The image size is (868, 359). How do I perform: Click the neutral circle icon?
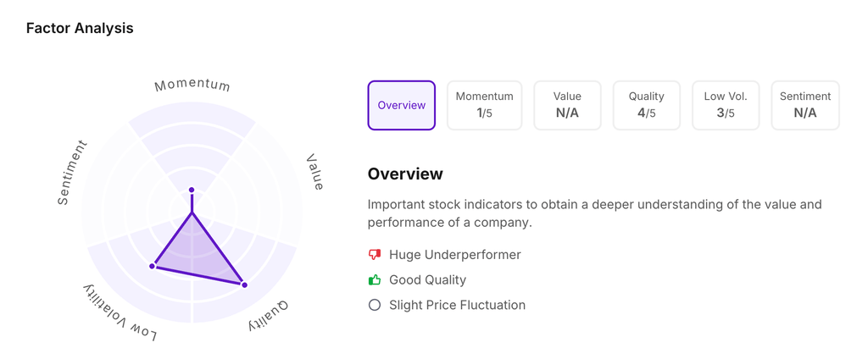pos(375,305)
